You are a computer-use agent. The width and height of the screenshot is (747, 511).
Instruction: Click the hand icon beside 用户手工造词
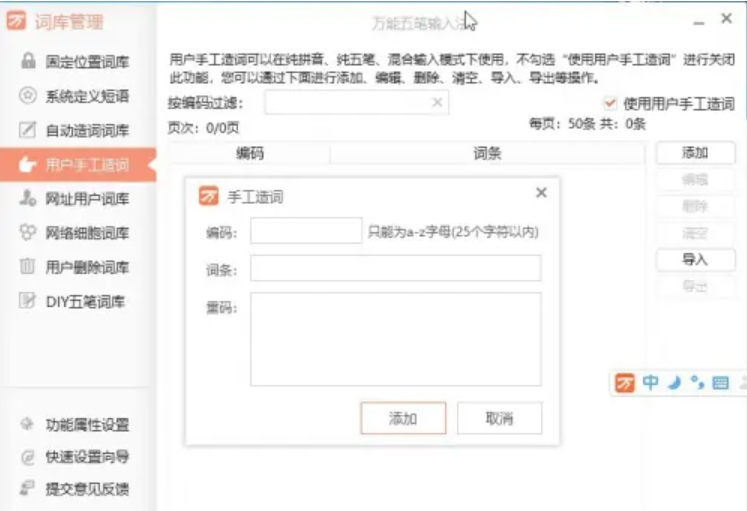[27, 165]
